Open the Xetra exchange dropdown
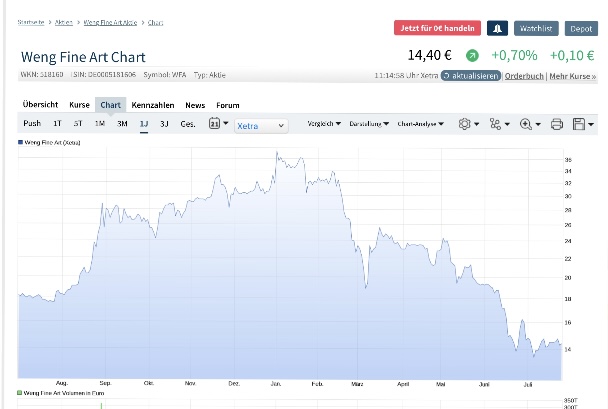 pyautogui.click(x=260, y=126)
